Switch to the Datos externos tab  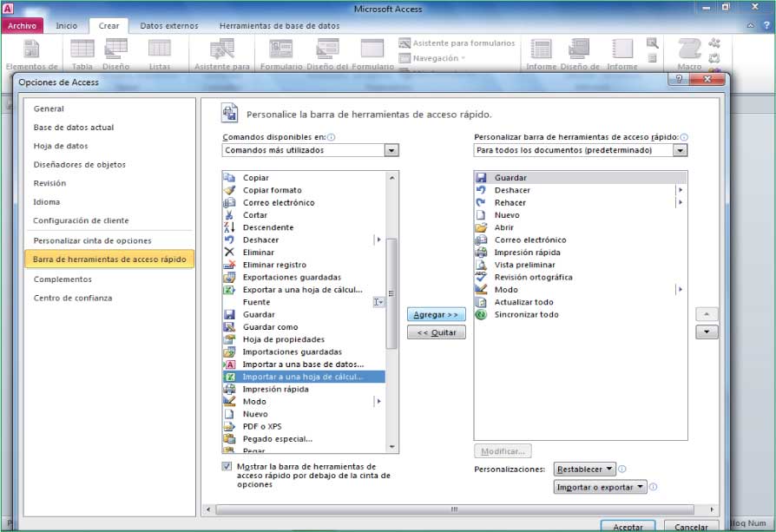tap(168, 26)
